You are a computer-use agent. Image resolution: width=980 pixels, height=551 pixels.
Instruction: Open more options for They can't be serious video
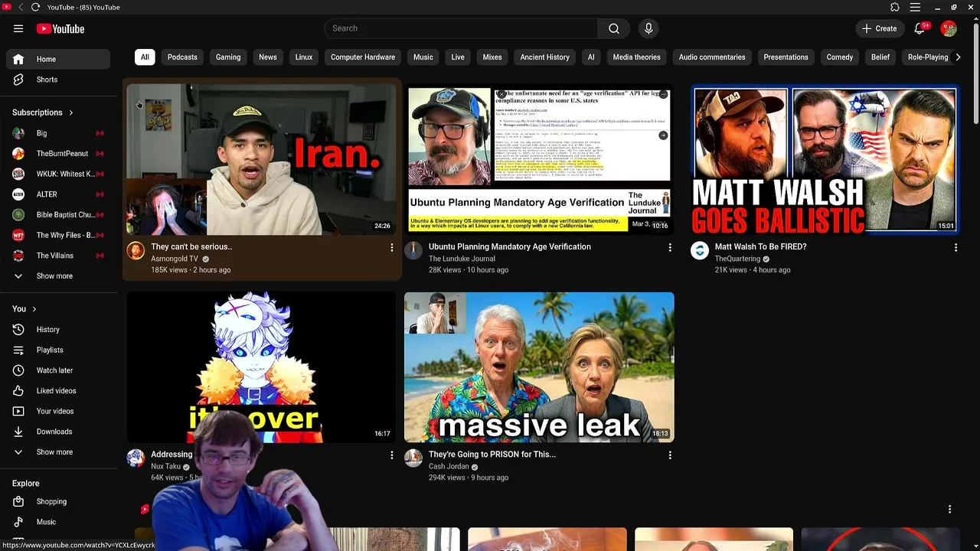pyautogui.click(x=391, y=247)
